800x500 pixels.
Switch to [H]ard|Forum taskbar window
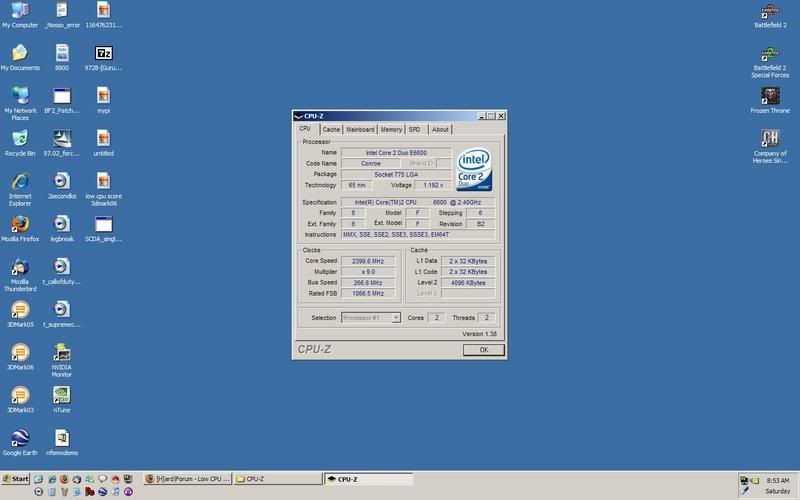point(187,479)
